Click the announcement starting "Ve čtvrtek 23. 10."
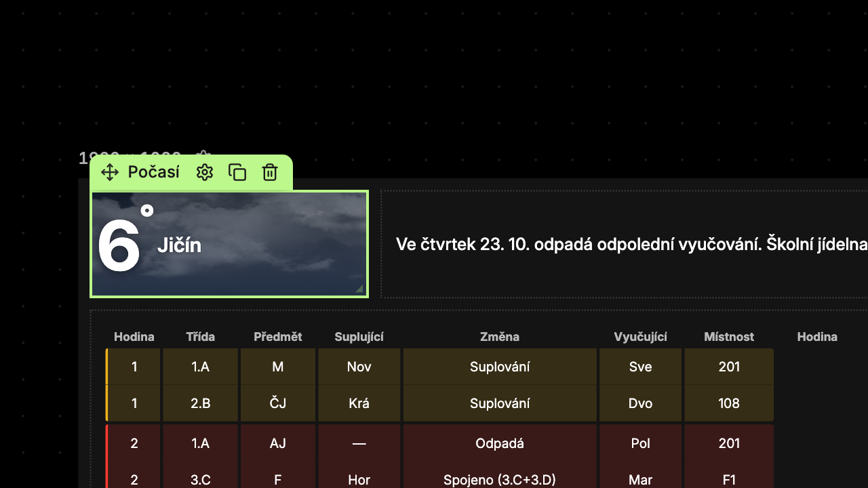868x488 pixels. pos(631,244)
